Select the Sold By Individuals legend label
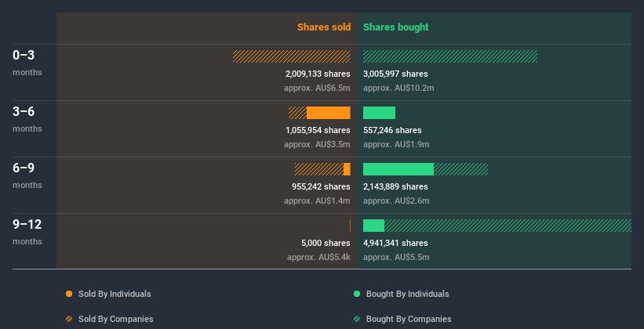 [x=115, y=294]
